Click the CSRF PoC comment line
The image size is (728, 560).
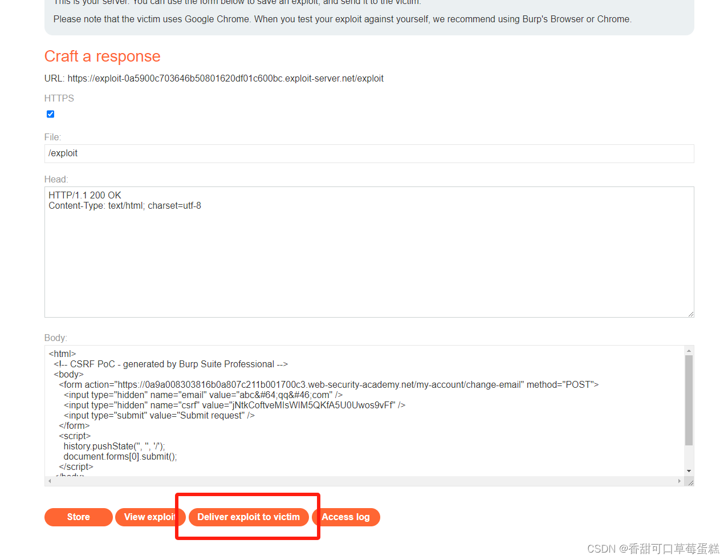[x=170, y=364]
